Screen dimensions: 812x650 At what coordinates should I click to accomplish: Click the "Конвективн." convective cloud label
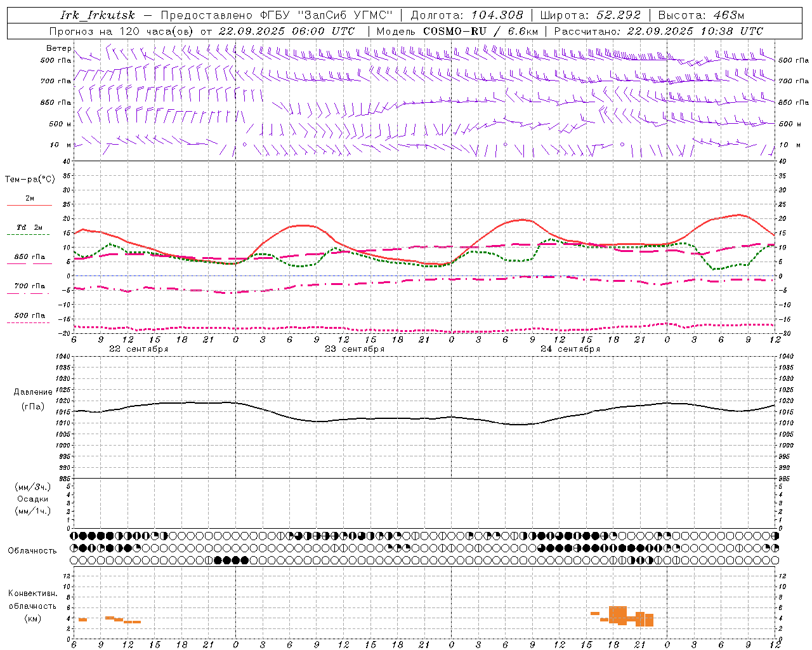(x=33, y=594)
